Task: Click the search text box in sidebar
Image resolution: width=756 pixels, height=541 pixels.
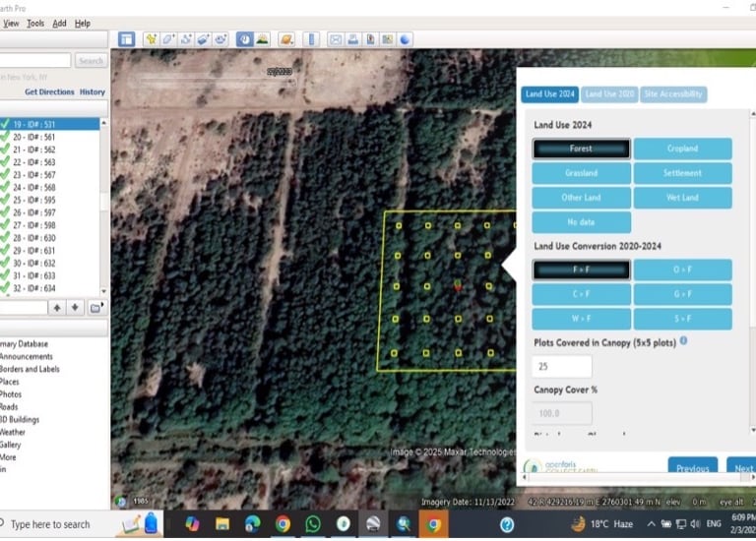Action: (x=34, y=61)
